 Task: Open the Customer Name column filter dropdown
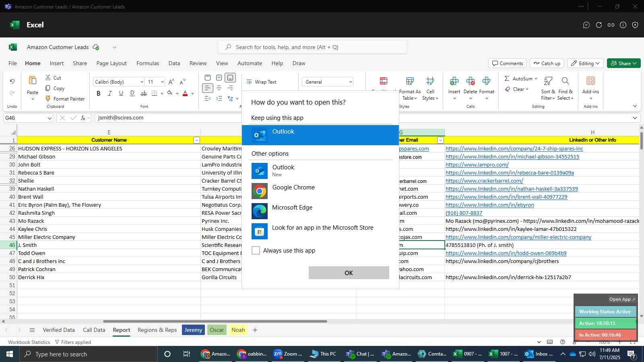[x=196, y=140]
